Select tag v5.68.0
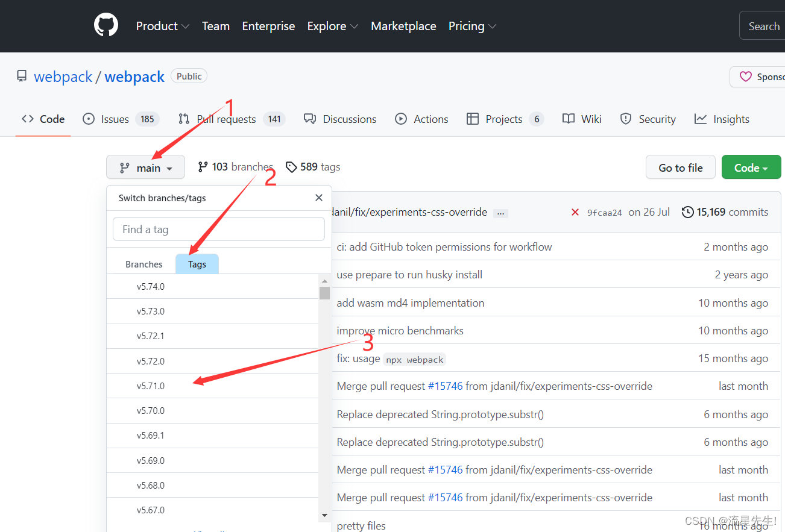 (213, 485)
